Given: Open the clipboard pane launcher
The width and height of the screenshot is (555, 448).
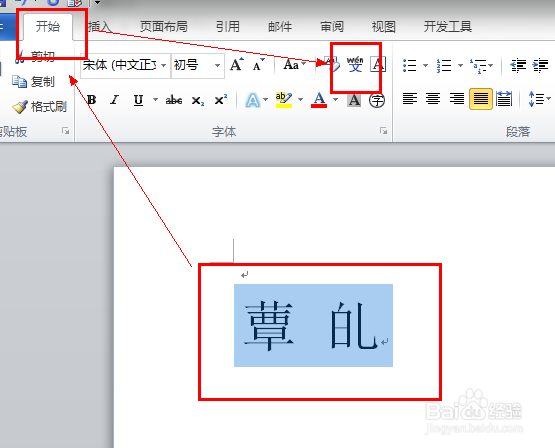Looking at the screenshot, I should click(65, 131).
